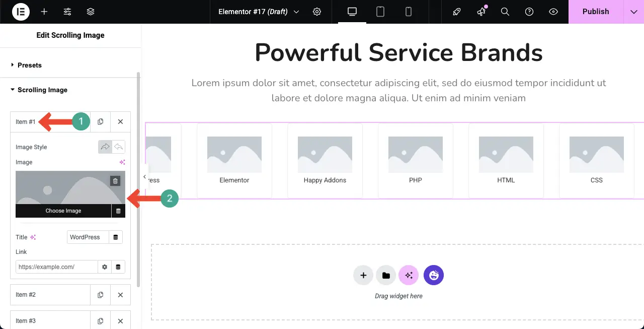Open the Help question mark
The width and height of the screenshot is (644, 329).
coord(529,12)
